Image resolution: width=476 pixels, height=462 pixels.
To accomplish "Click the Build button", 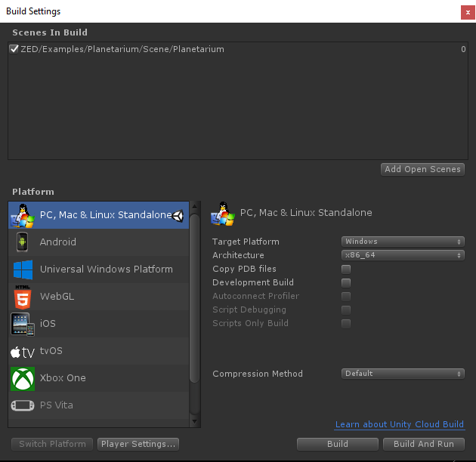I will 338,444.
